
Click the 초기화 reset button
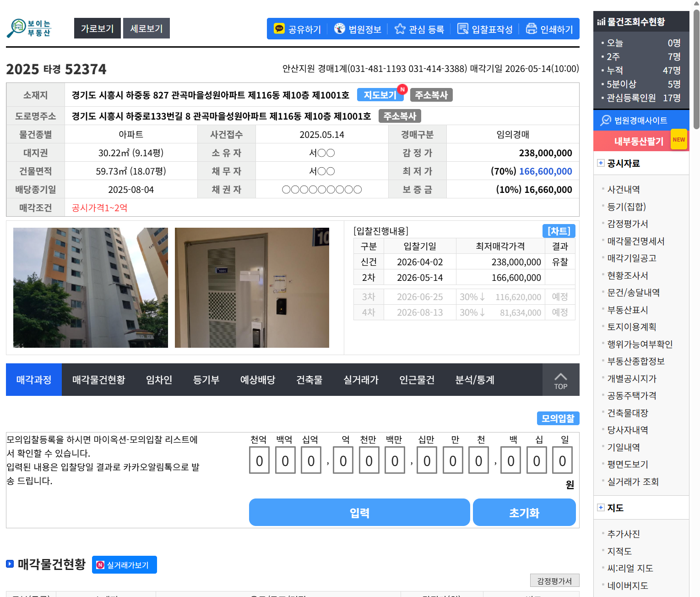524,512
